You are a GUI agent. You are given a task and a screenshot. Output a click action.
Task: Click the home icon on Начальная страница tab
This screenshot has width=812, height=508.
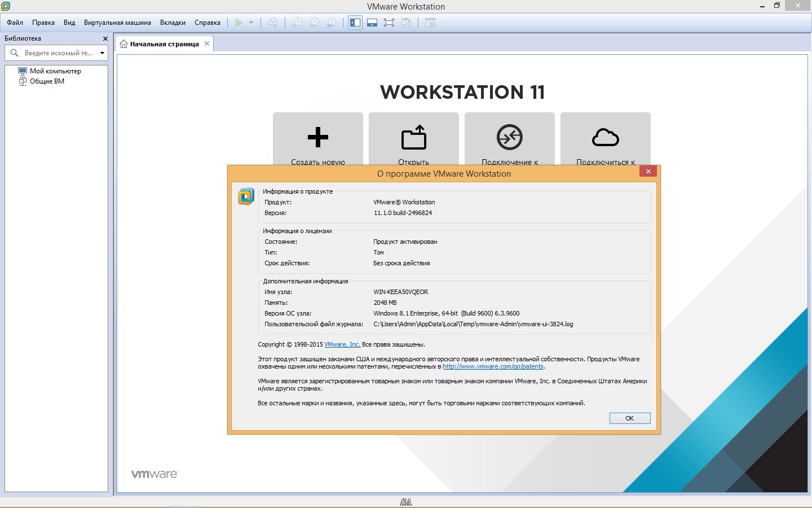(x=123, y=44)
